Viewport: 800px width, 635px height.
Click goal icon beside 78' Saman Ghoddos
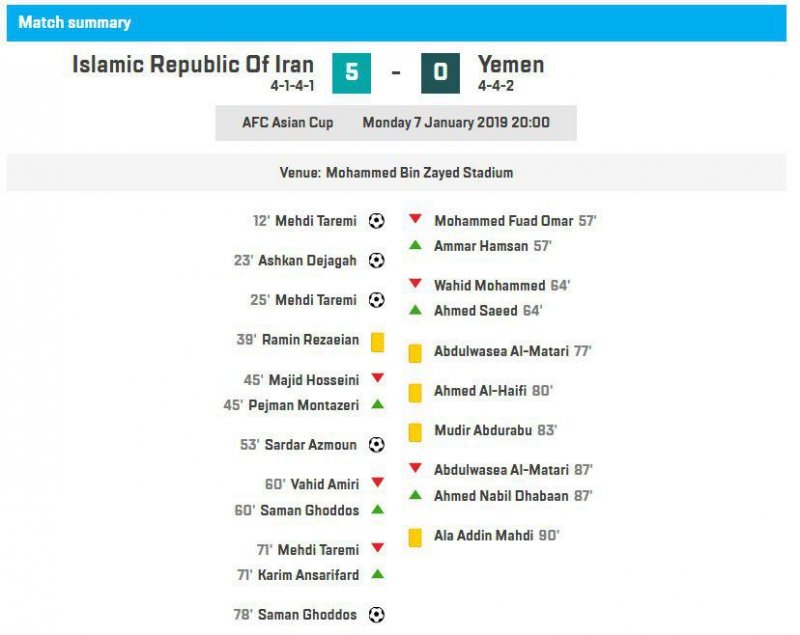377,615
